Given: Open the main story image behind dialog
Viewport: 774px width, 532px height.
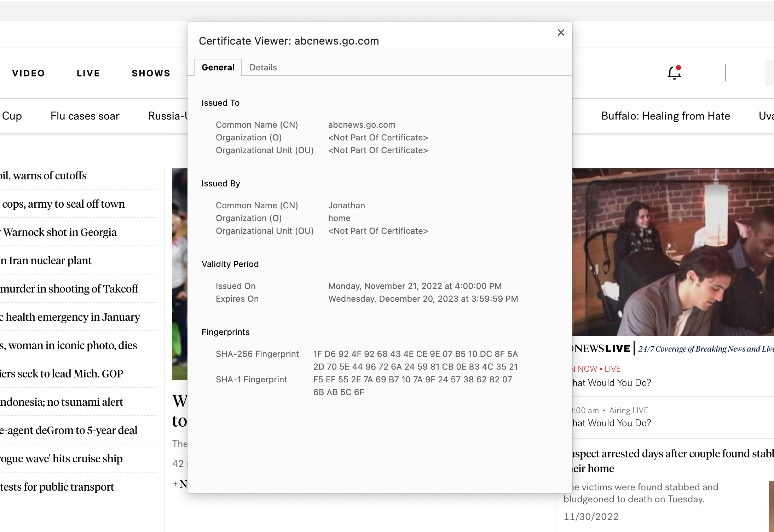Looking at the screenshot, I should [180, 274].
